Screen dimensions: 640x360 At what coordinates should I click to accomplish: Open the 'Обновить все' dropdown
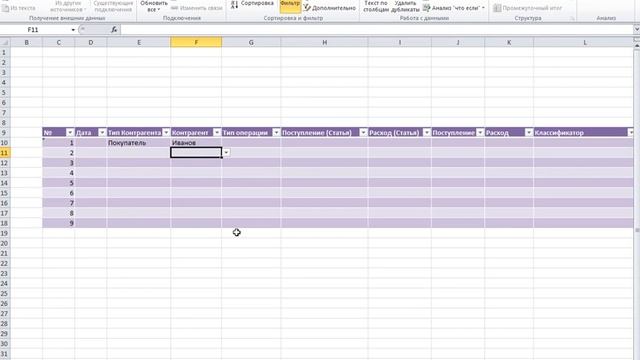154,6
